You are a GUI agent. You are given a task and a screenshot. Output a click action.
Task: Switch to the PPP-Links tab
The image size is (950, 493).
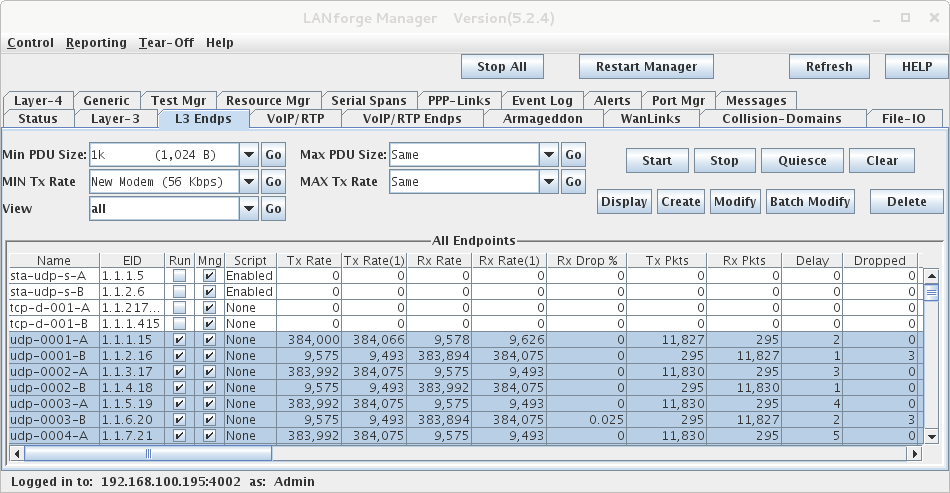[x=459, y=101]
